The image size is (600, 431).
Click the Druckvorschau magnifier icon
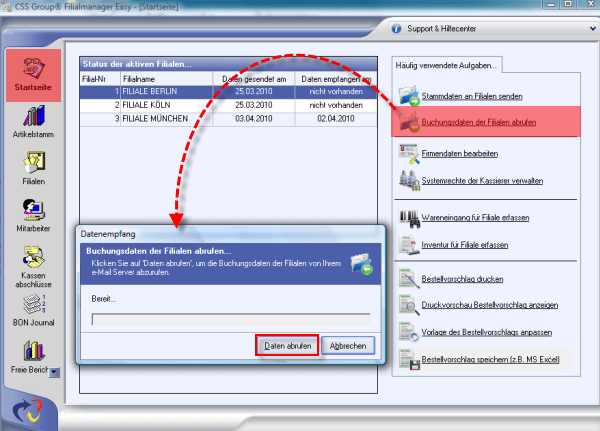408,305
